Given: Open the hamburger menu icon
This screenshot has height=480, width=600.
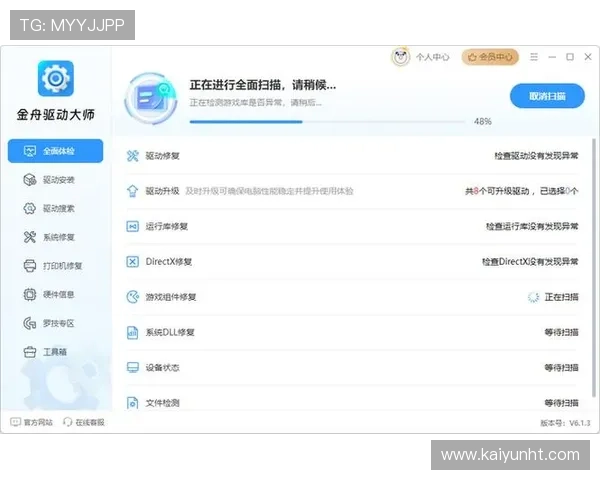Looking at the screenshot, I should coord(534,57).
